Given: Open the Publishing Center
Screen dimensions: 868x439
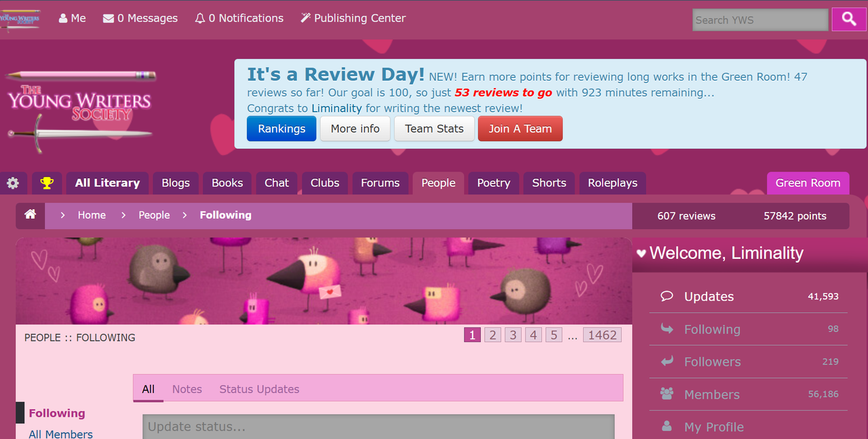Looking at the screenshot, I should [353, 18].
